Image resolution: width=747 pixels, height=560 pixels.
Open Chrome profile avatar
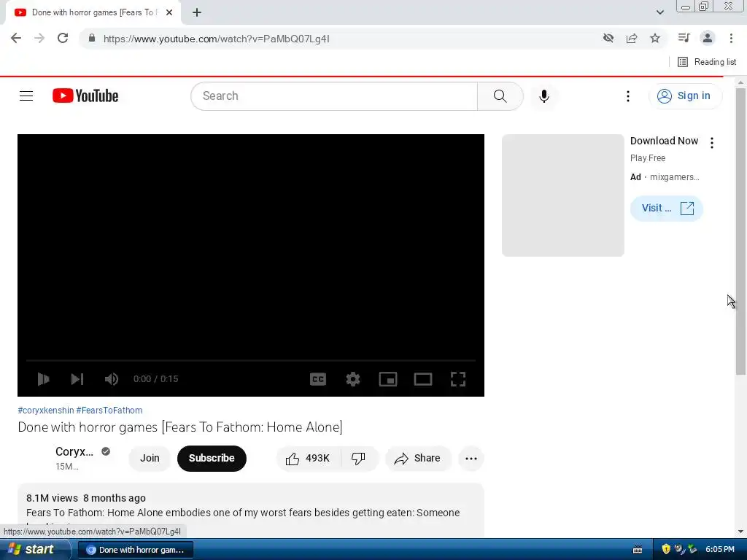(708, 38)
